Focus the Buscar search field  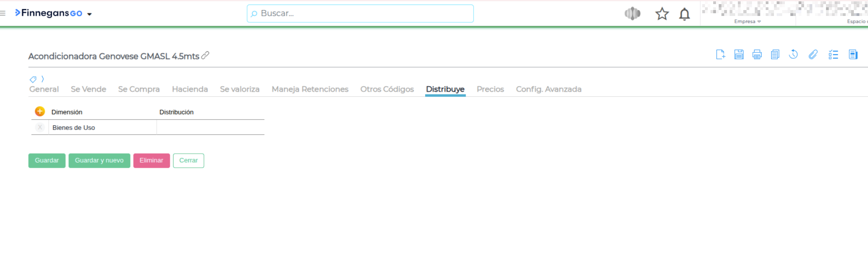pos(361,14)
